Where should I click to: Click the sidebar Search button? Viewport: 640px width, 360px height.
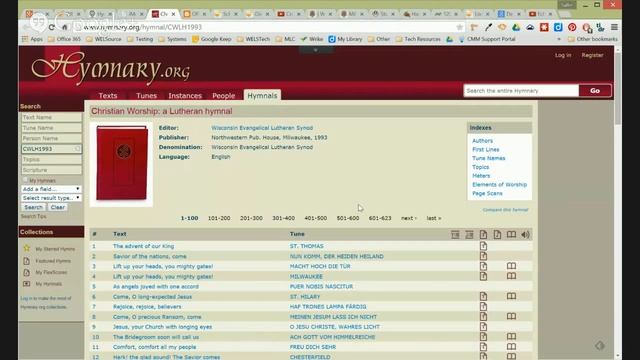click(x=33, y=207)
